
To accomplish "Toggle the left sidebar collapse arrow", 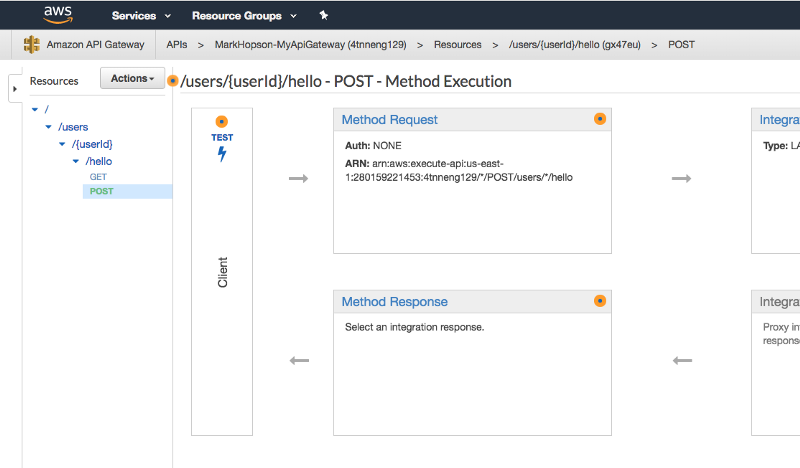I will tap(15, 89).
